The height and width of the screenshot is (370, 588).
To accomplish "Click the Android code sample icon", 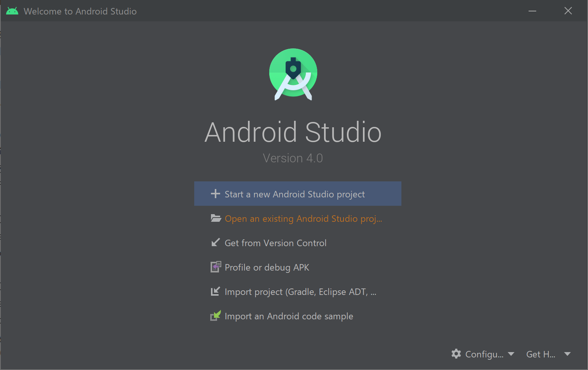I will pyautogui.click(x=216, y=316).
